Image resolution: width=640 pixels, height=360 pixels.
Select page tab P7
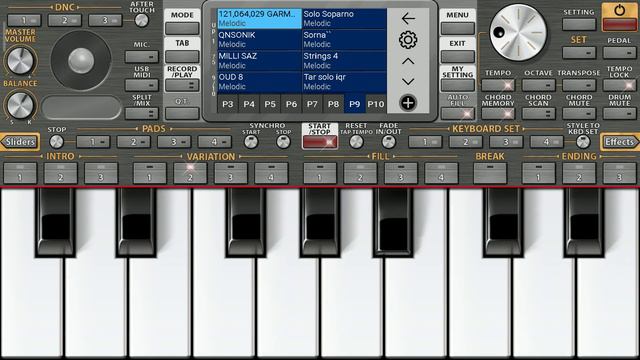click(x=312, y=104)
